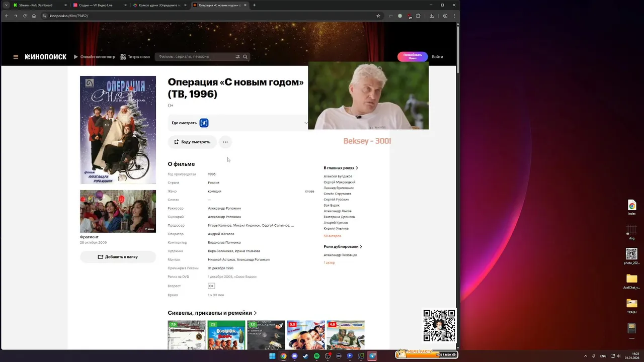Switch to Студия — VK Видео Live tab
This screenshot has width=644, height=362.
[99, 5]
